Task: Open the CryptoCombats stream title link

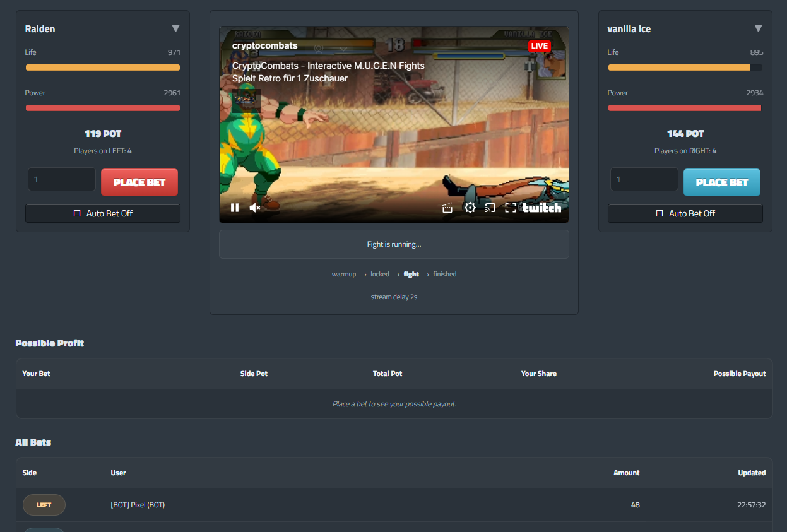Action: (x=328, y=66)
